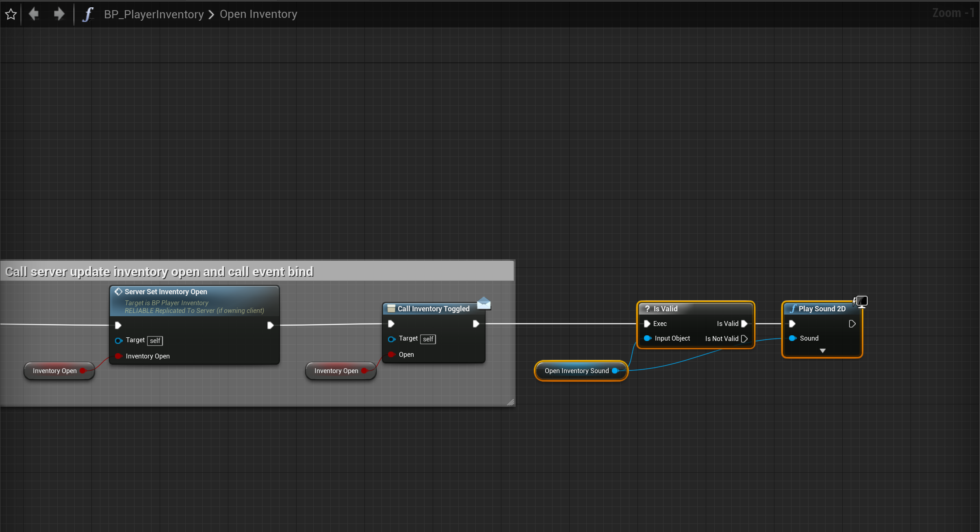
Task: Click the Is Not Valid output pin
Action: point(744,339)
